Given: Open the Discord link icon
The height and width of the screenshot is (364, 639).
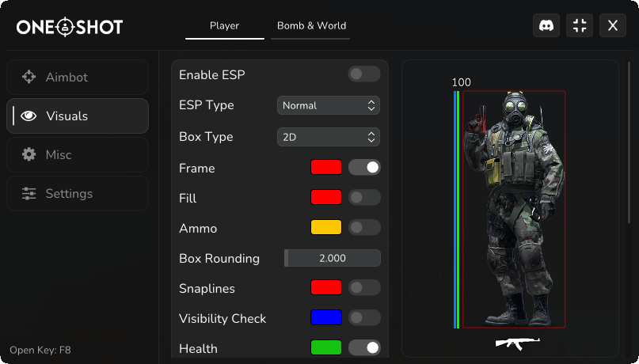Looking at the screenshot, I should [546, 25].
